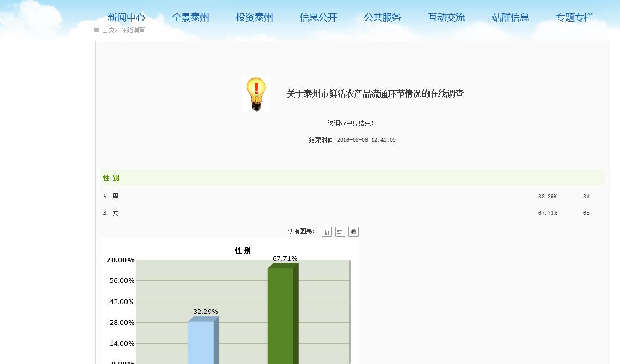Open the 新闻中心 menu
Image resolution: width=620 pixels, height=364 pixels.
point(126,18)
